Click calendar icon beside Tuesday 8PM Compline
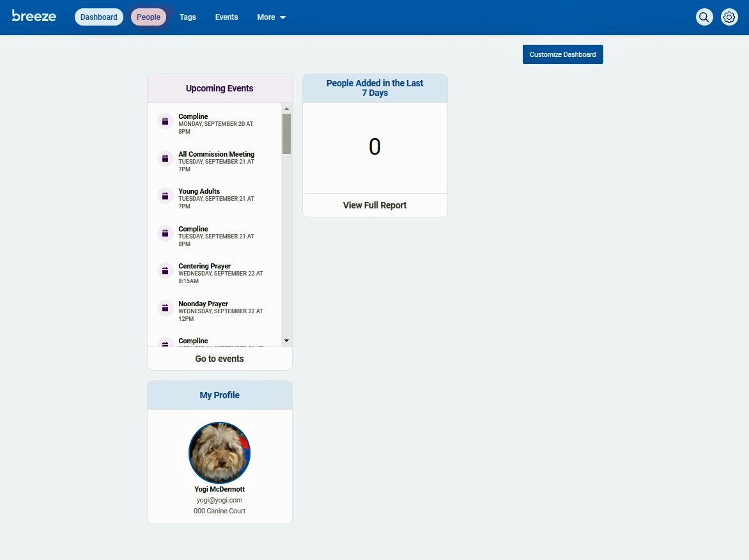 point(166,233)
